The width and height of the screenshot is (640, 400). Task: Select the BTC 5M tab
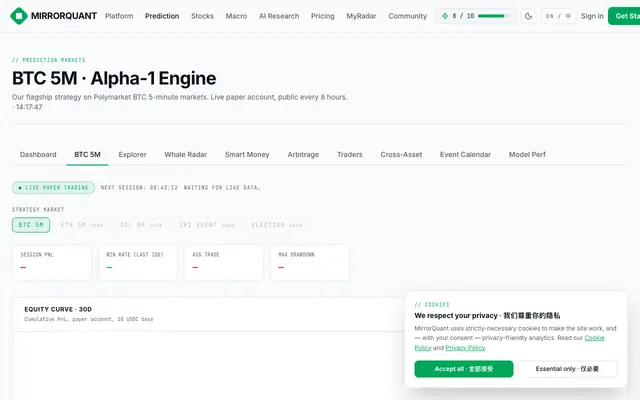[x=87, y=155]
